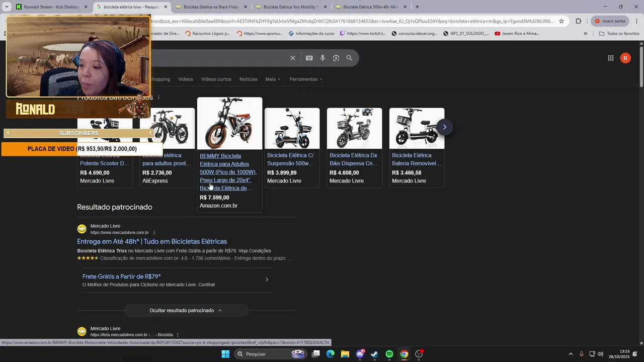Image resolution: width=644 pixels, height=362 pixels.
Task: Open the volume control in the tray
Action: coord(600,354)
